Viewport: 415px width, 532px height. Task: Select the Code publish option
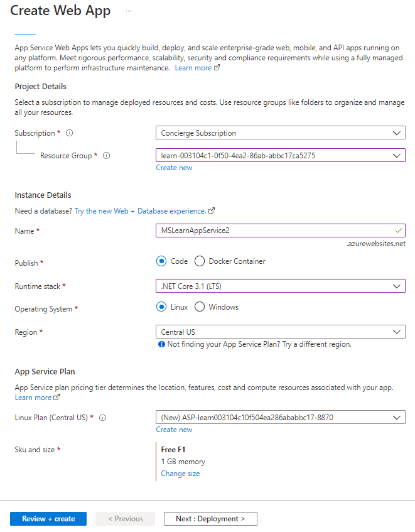(x=161, y=261)
